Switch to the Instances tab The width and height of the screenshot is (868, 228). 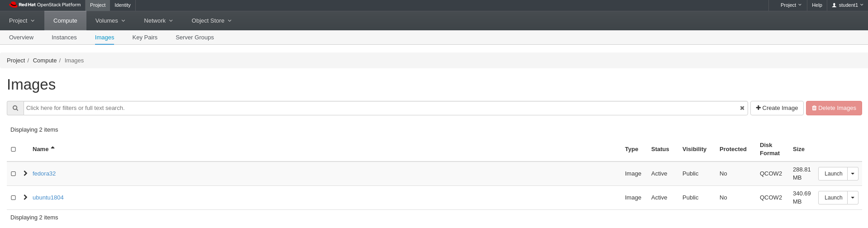(x=64, y=38)
